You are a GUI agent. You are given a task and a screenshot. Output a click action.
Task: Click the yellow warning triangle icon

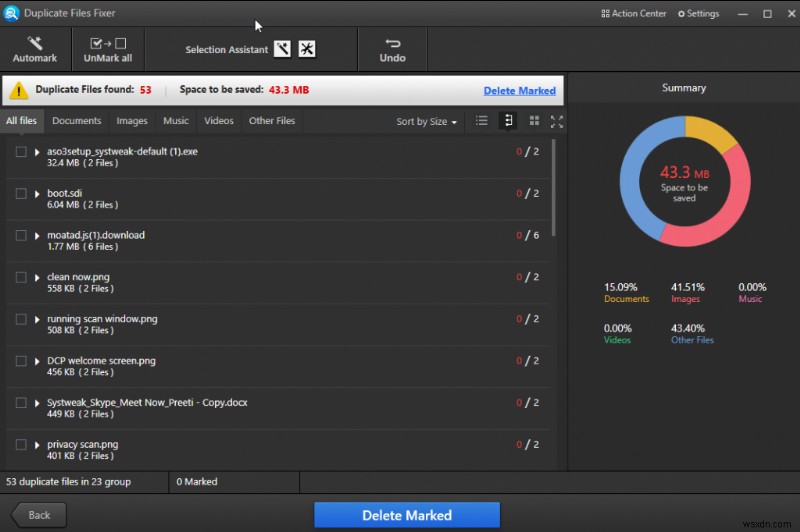[x=19, y=90]
